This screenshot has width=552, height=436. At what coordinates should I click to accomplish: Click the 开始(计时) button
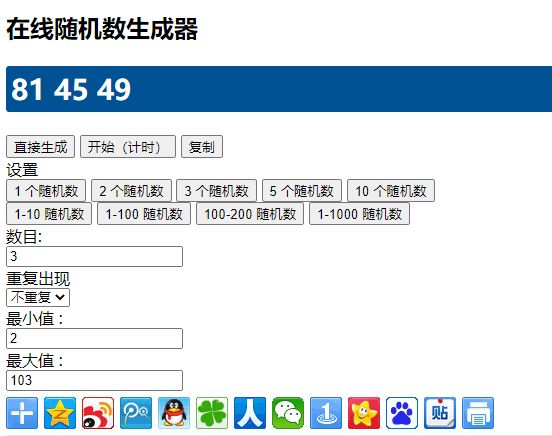[128, 147]
